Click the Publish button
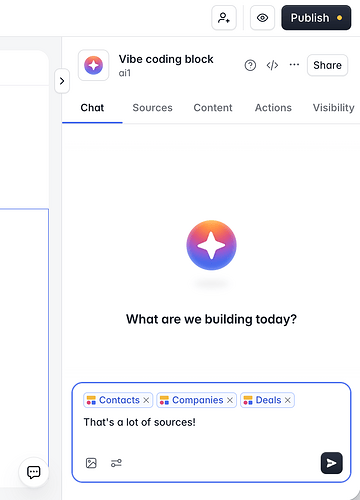360x500 pixels. pyautogui.click(x=316, y=18)
